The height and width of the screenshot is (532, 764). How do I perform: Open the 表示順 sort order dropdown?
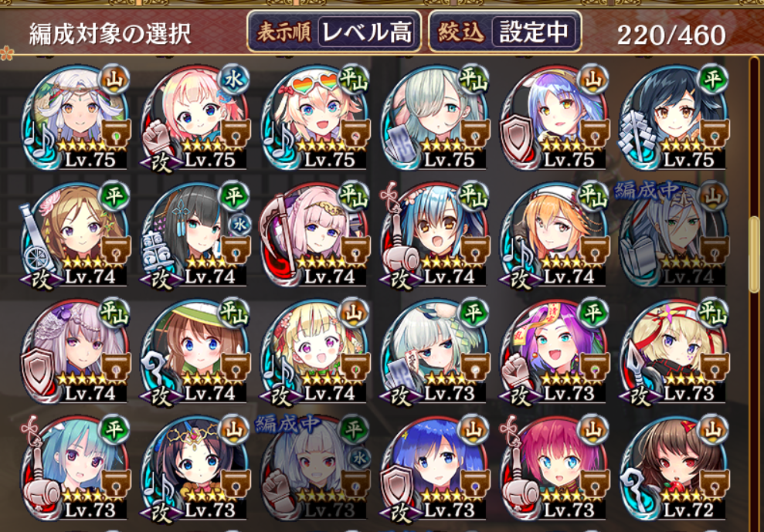[334, 32]
